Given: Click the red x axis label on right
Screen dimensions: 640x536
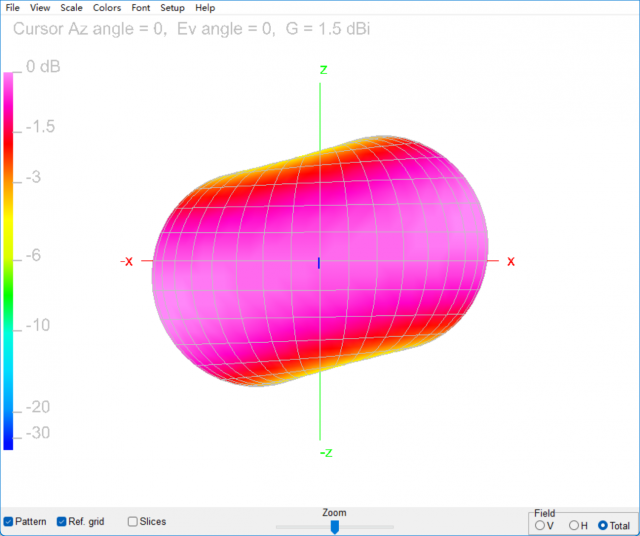Looking at the screenshot, I should 510,261.
